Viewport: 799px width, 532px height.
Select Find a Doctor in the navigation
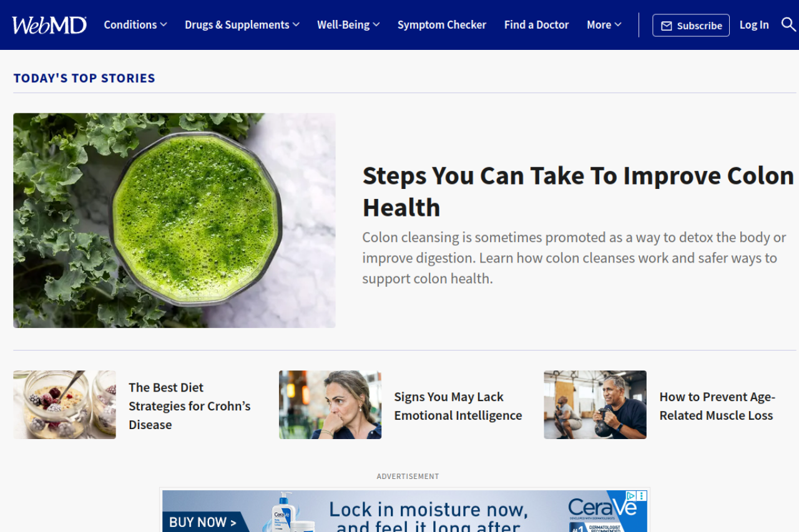tap(536, 25)
